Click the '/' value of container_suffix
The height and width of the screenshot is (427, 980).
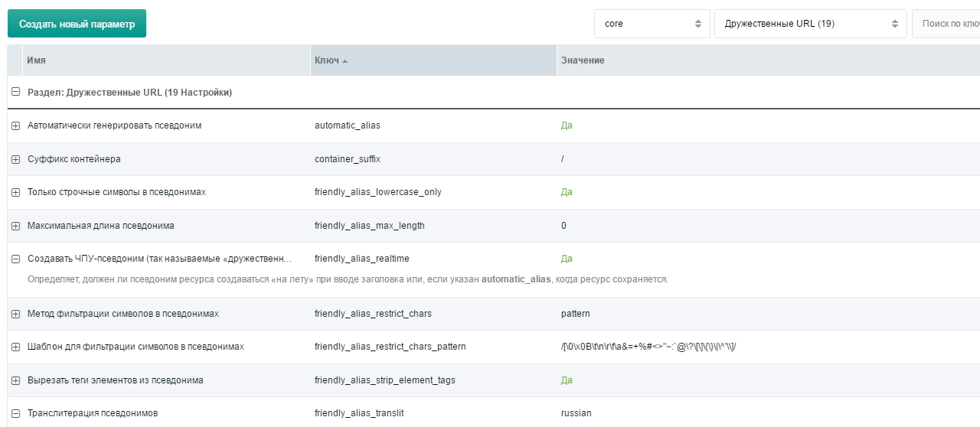(563, 159)
